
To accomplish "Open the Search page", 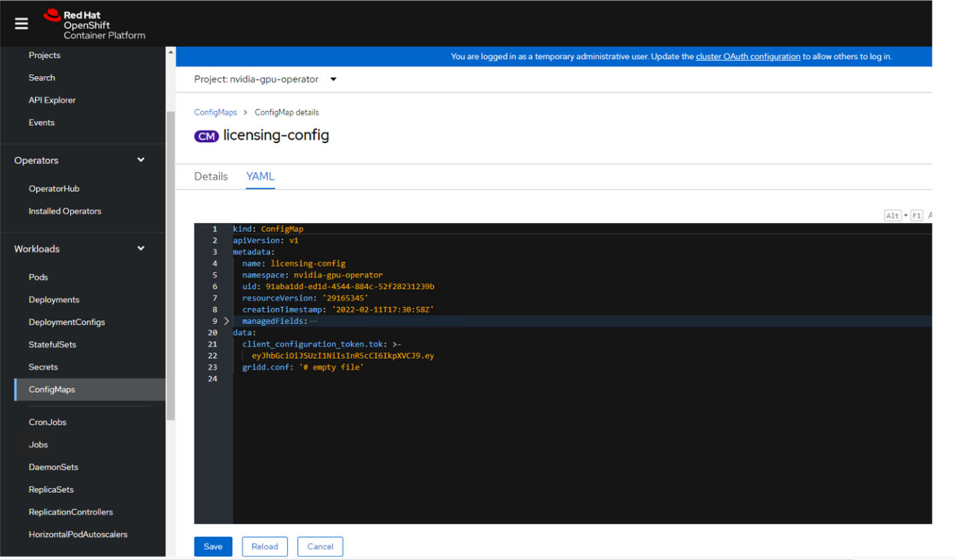I will pos(42,77).
